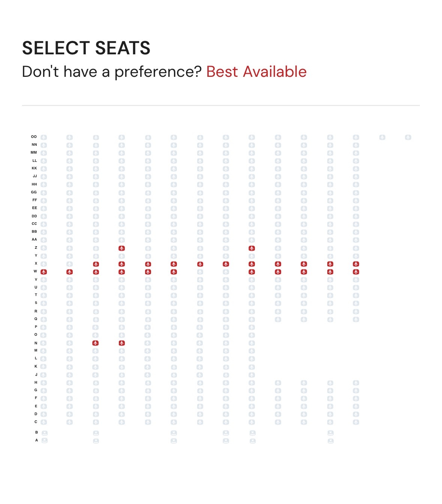Click the leftmost red seat in row X
Viewport: 442px width, 504px height.
[x=96, y=264]
